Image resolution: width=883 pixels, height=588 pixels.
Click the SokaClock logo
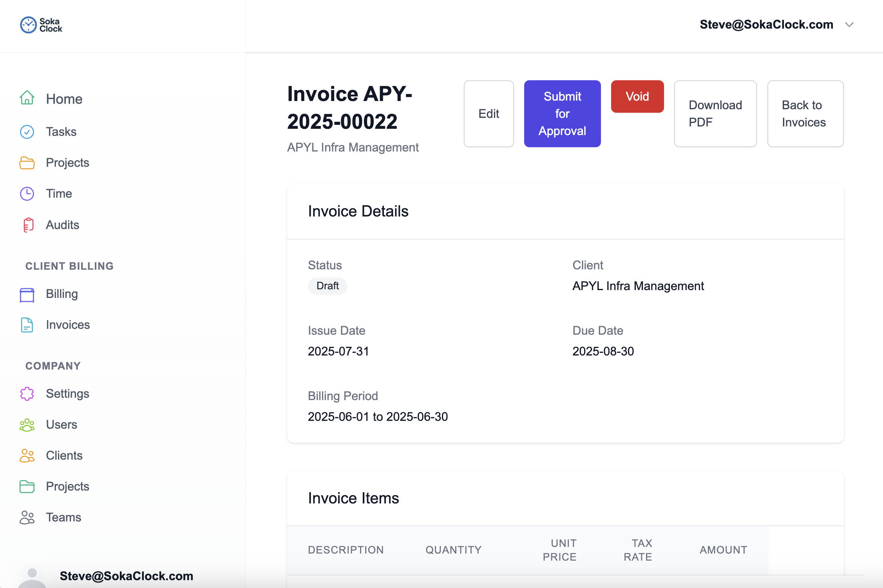[x=41, y=25]
